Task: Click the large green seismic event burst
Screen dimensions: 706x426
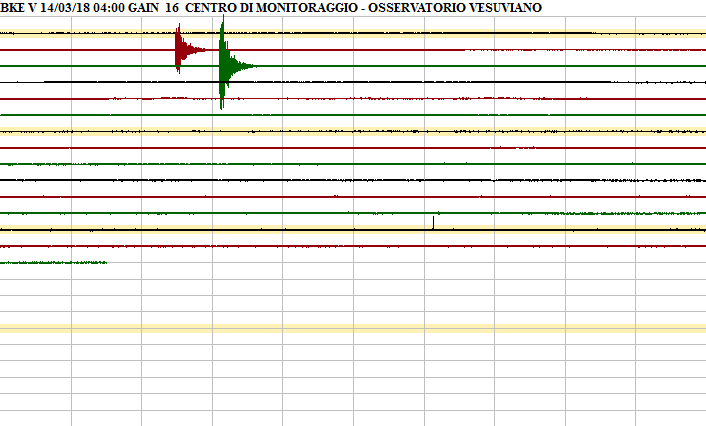Action: [x=237, y=63]
